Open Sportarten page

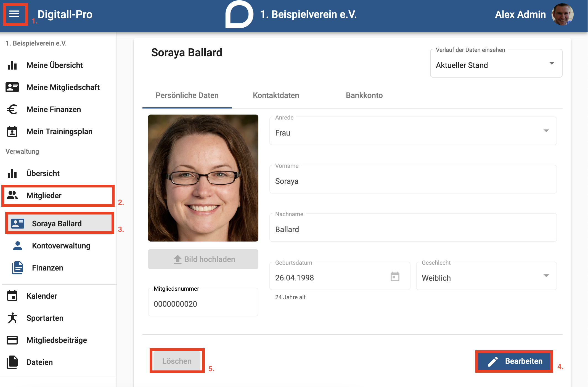58,318
